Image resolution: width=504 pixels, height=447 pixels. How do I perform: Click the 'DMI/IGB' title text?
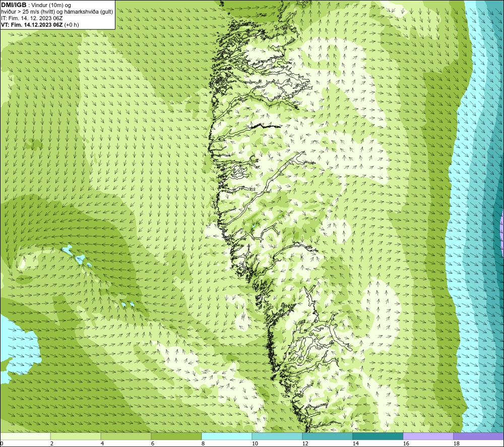click(14, 5)
